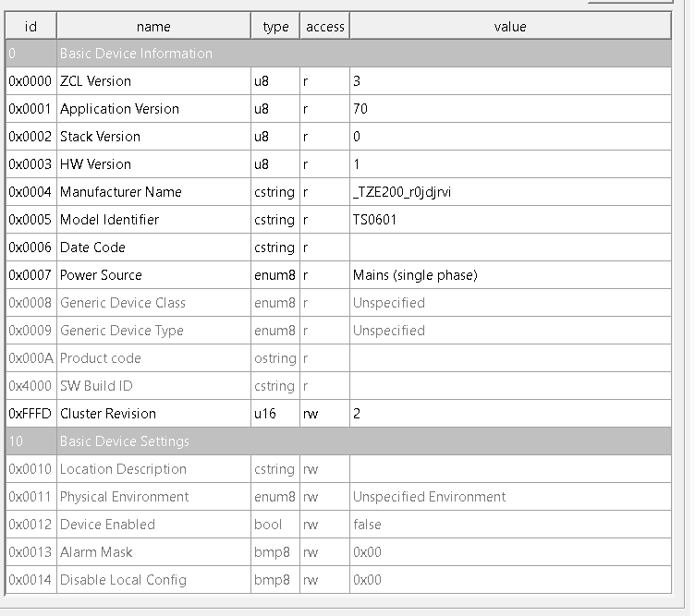Click the id cell '0x0007'
Screen dimensions: 695x616
click(x=30, y=275)
